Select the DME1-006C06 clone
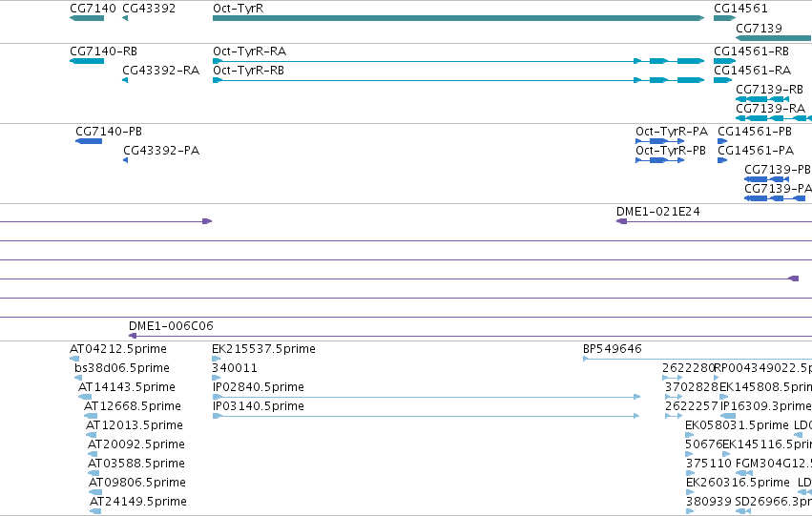Screen dimensions: 812x516 (x=470, y=336)
